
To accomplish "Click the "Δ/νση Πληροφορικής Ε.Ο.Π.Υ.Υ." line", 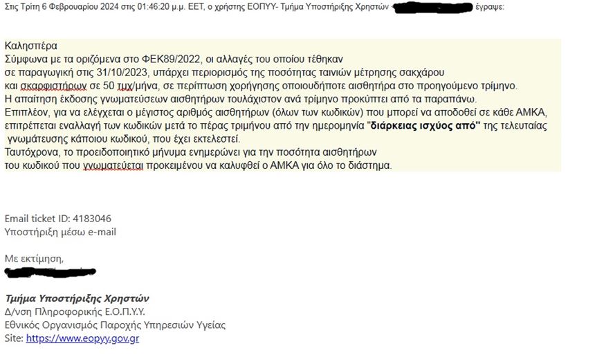I will 75,311.
